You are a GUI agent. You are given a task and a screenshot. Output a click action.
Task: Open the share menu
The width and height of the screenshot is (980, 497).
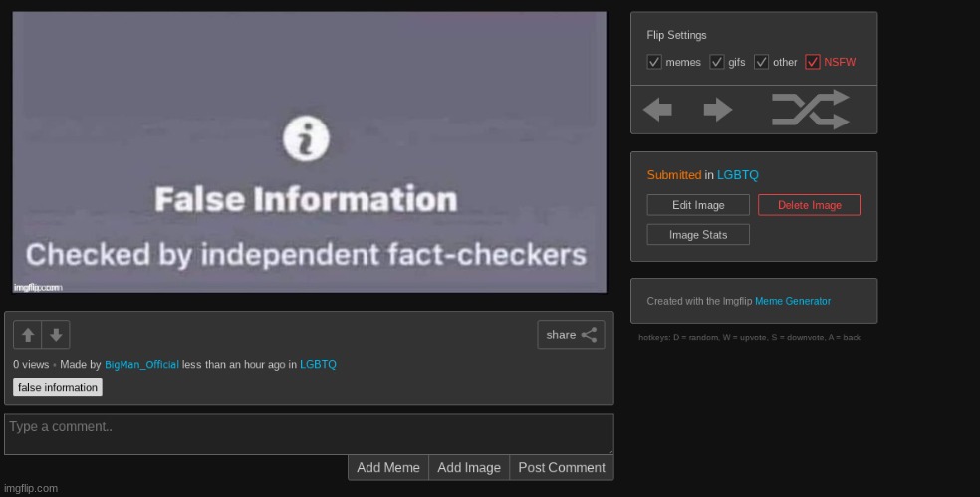click(x=571, y=335)
